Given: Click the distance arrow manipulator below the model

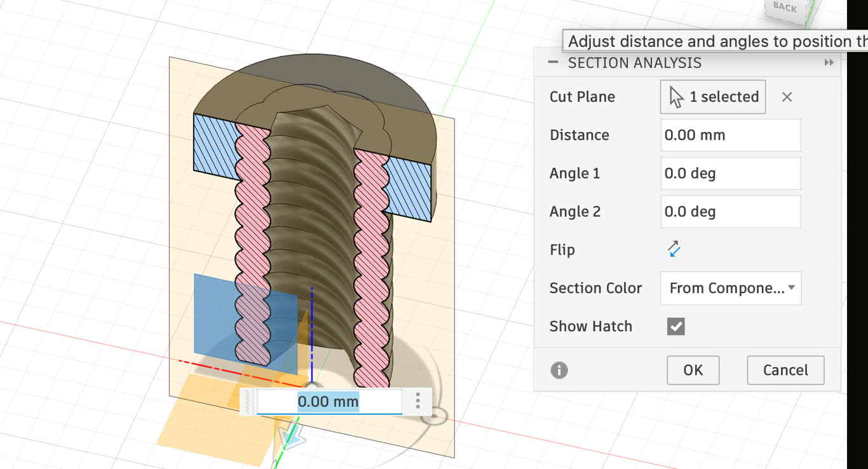Looking at the screenshot, I should 291,438.
